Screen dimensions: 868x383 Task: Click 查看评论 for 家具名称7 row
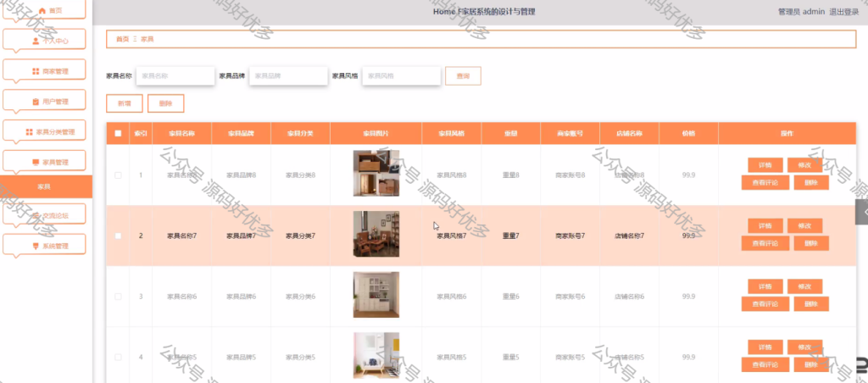[x=765, y=243]
